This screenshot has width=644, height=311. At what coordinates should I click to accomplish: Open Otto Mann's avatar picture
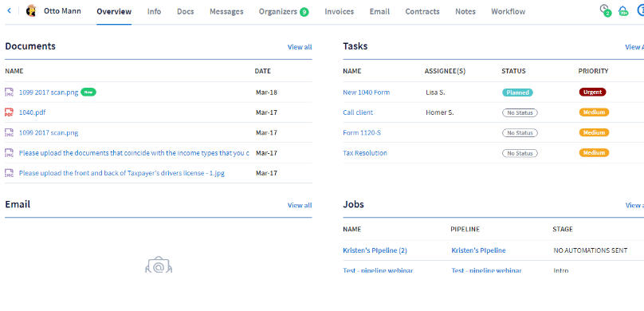tap(31, 11)
